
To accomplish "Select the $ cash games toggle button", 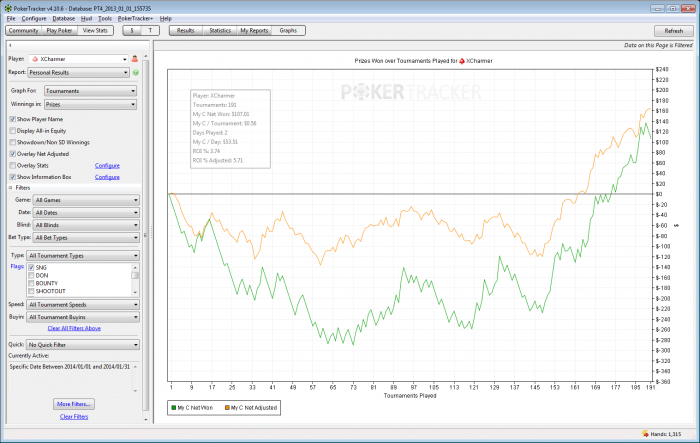I will tap(133, 31).
